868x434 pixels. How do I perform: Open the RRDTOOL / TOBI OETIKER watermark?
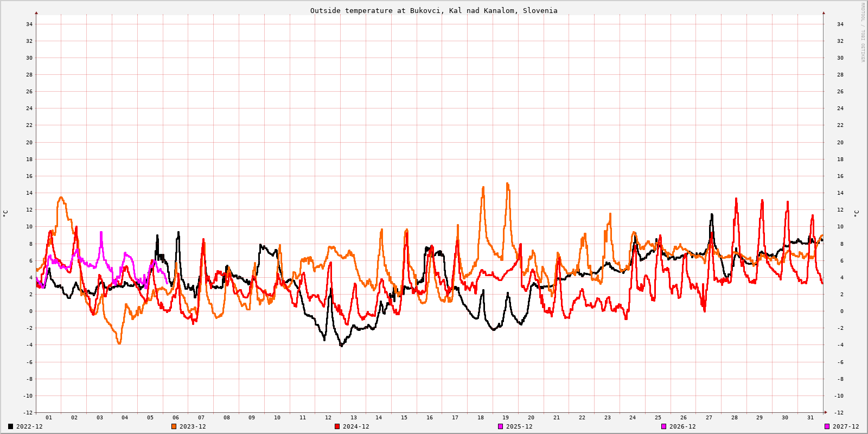[x=863, y=33]
